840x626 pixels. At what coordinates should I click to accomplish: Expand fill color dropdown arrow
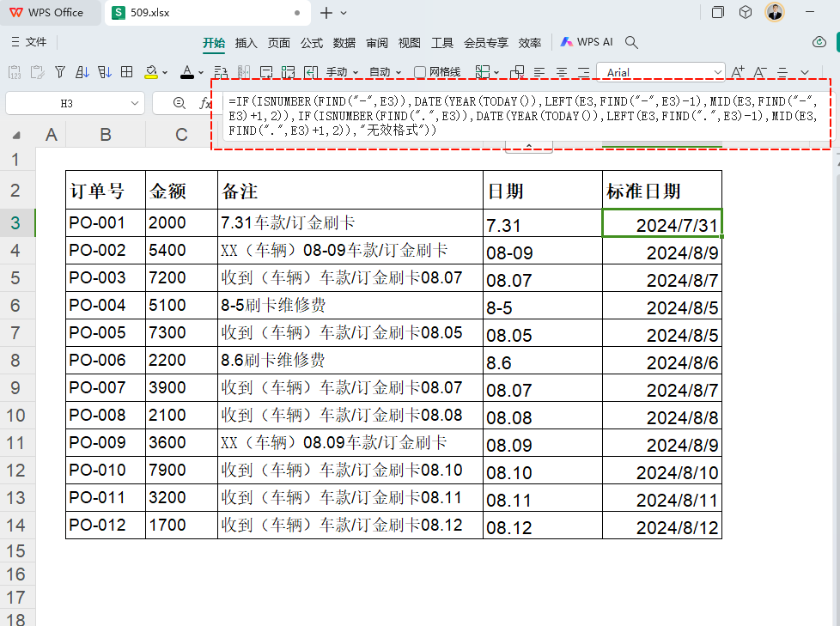pos(165,72)
